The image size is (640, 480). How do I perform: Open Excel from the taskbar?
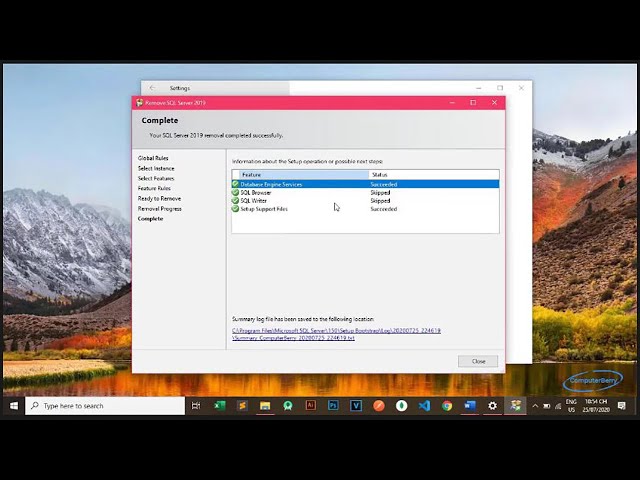220,406
